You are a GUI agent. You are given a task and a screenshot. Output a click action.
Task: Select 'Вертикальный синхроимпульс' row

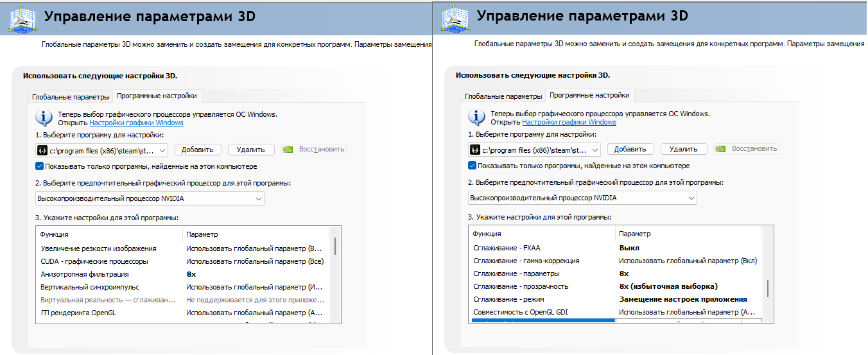(x=183, y=287)
